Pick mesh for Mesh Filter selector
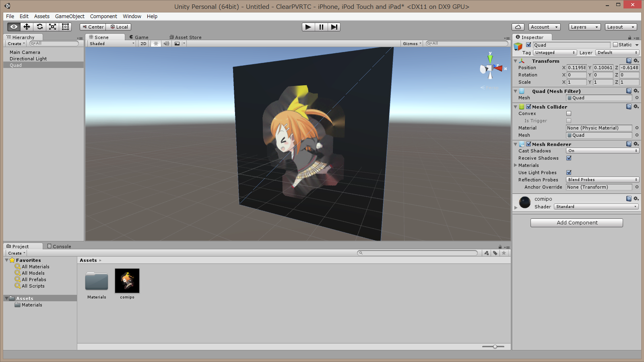The height and width of the screenshot is (362, 644). pos(637,98)
